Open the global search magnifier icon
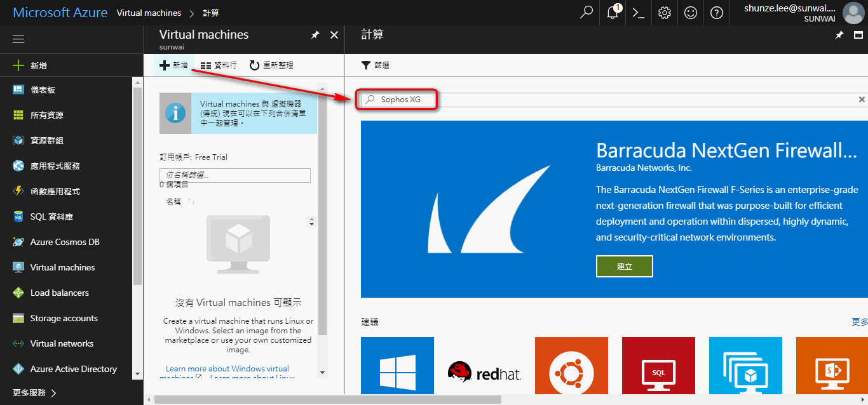 point(587,13)
